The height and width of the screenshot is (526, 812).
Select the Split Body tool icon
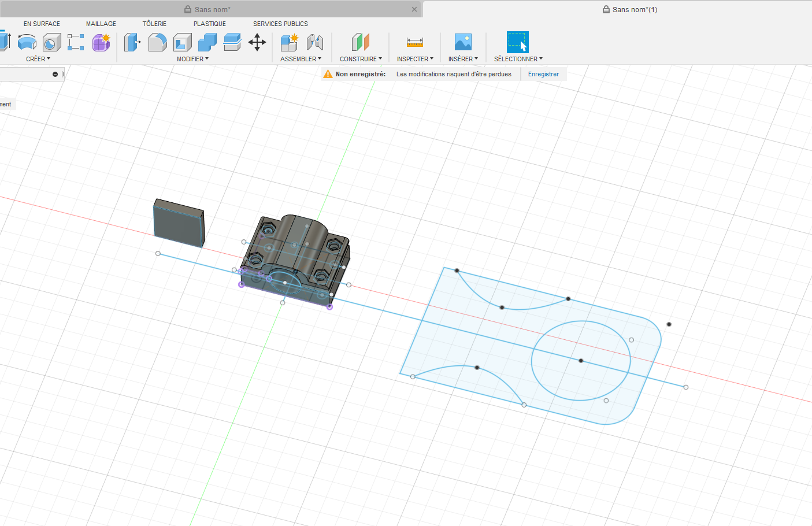pos(232,42)
